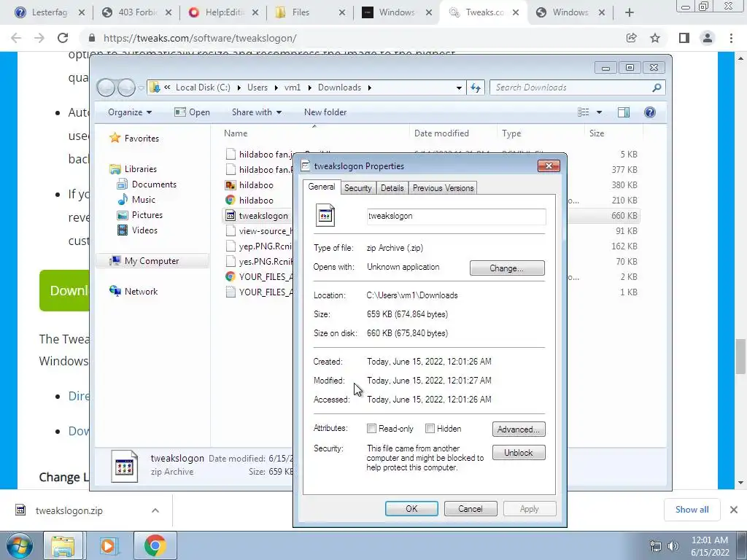747x560 pixels.
Task: Switch to the Security tab
Action: point(357,188)
